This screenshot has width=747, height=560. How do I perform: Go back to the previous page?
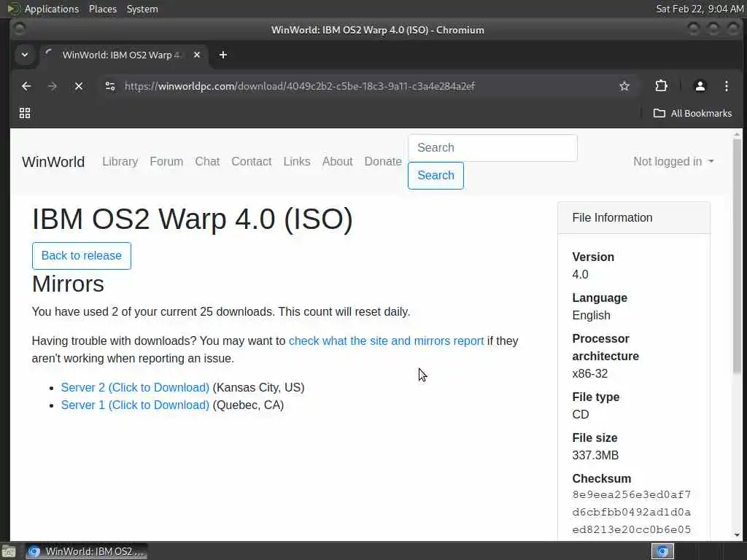coord(26,86)
